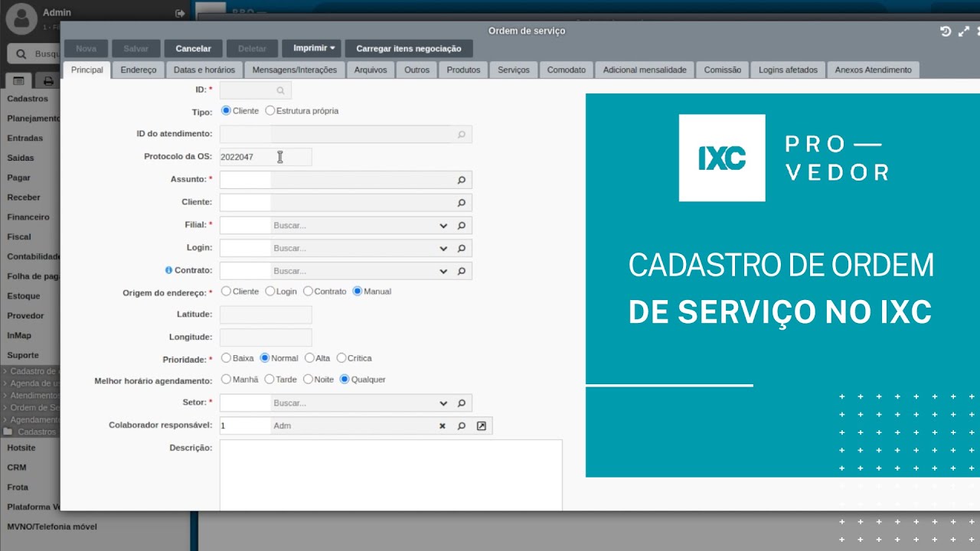The image size is (980, 551).
Task: Expand the dialog with the fullscreen arrows icon
Action: 964,31
